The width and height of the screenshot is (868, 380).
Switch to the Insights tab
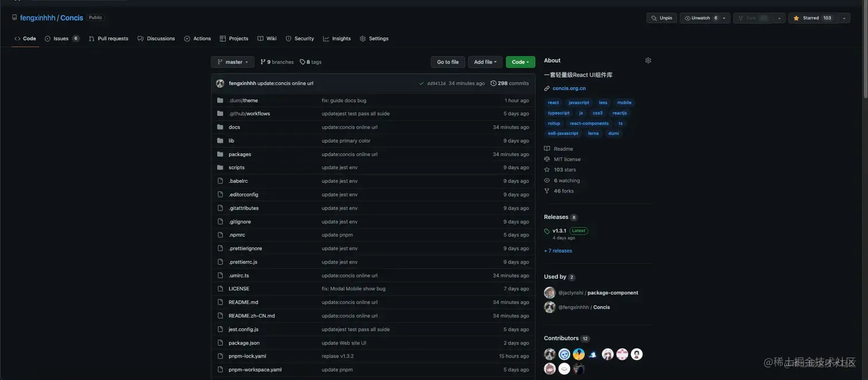337,38
